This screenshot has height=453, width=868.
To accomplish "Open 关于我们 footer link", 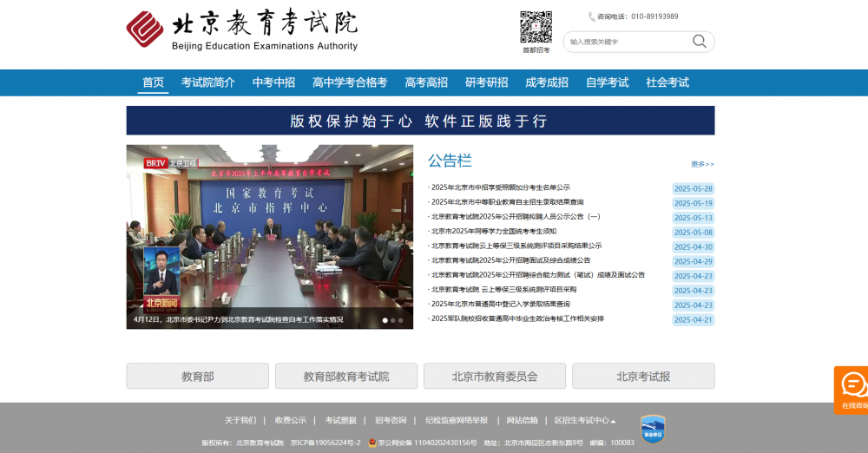I will pyautogui.click(x=240, y=420).
